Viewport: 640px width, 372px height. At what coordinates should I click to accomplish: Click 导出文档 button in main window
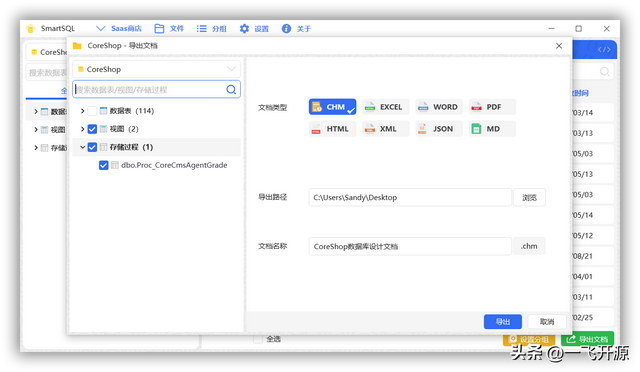coord(588,339)
